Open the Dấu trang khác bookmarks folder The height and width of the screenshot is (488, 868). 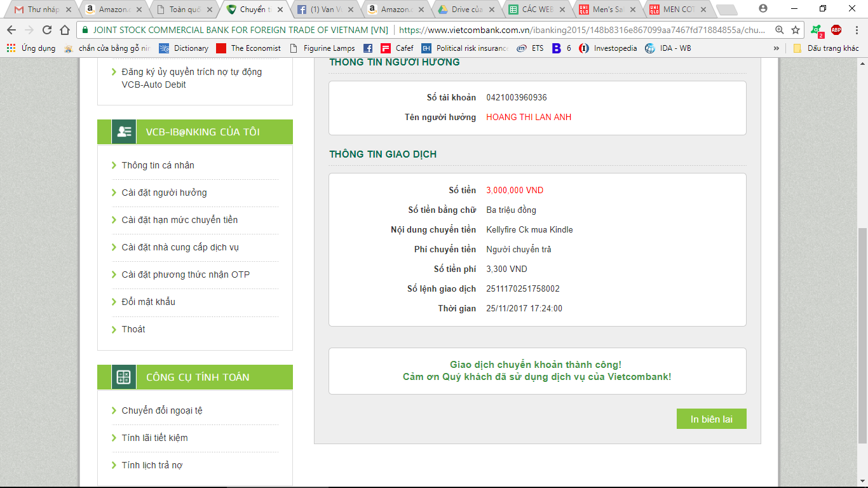tap(826, 48)
